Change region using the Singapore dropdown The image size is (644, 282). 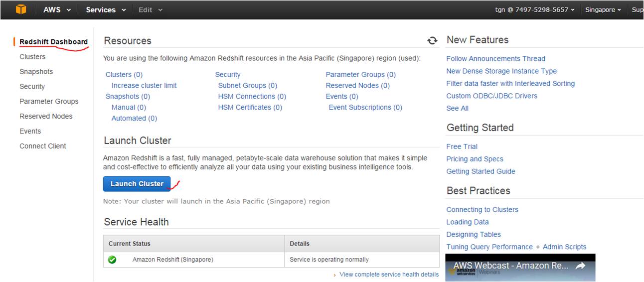(x=603, y=10)
